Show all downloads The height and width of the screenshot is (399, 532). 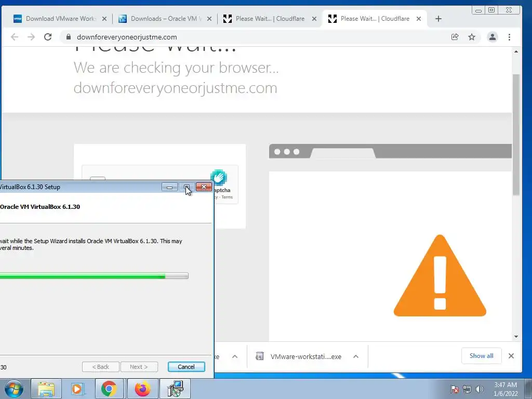coord(481,356)
